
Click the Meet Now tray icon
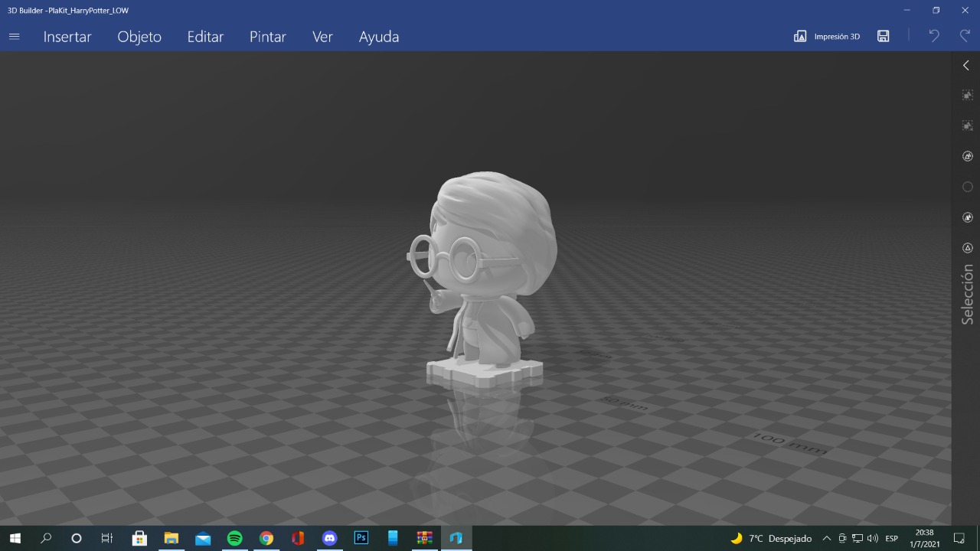pos(842,538)
